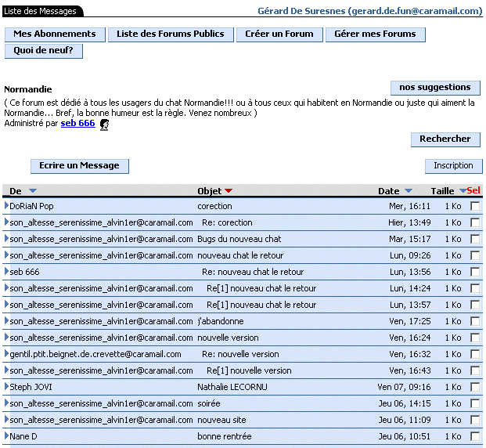Sort messages by Date arrow
This screenshot has width=486, height=448.
(409, 191)
